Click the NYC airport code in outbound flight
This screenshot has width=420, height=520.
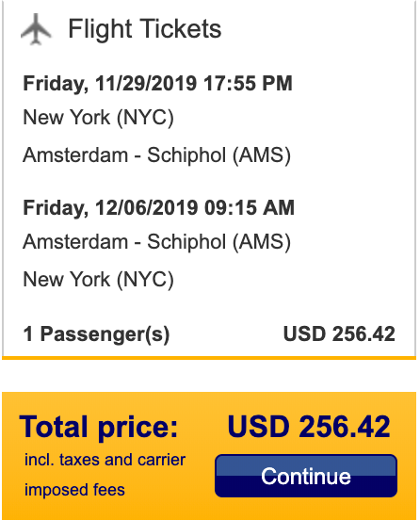pos(145,118)
